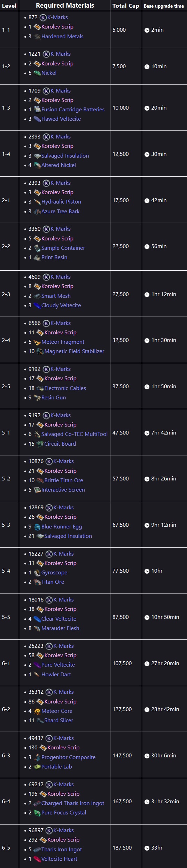This screenshot has height=868, width=187.
Task: Click the Veltecite Heart icon
Action: tap(37, 859)
